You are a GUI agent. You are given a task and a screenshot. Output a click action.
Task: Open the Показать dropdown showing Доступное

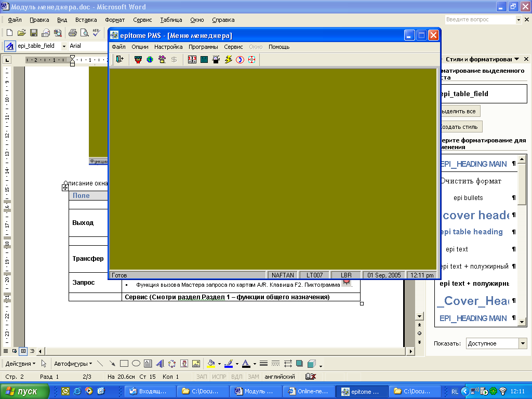tap(523, 343)
